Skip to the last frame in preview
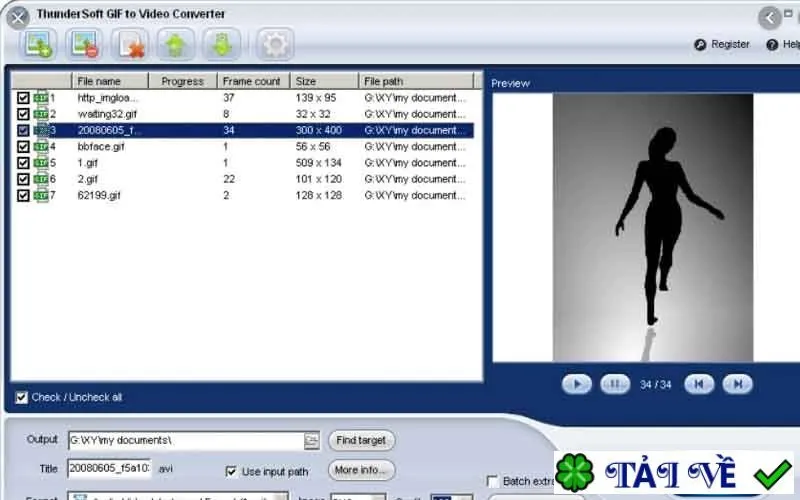 737,384
